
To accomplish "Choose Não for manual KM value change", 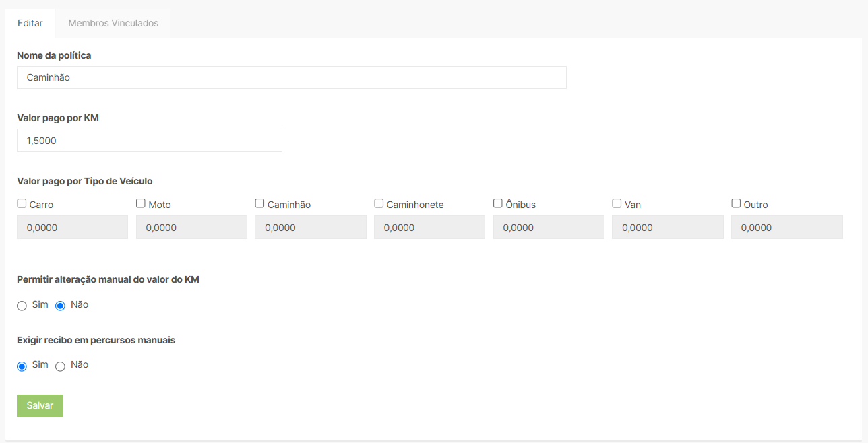I will 60,306.
